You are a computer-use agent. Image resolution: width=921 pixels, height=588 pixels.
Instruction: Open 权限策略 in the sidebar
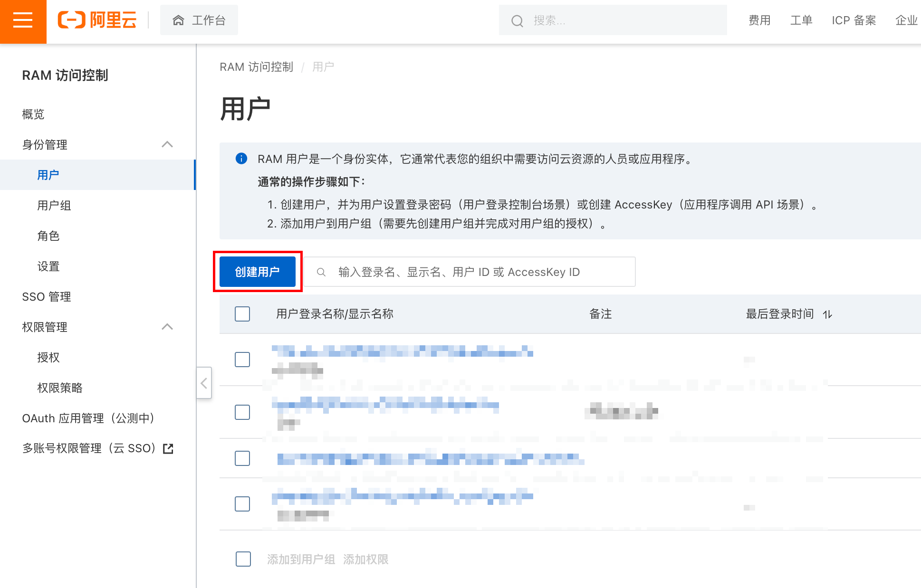coord(60,388)
